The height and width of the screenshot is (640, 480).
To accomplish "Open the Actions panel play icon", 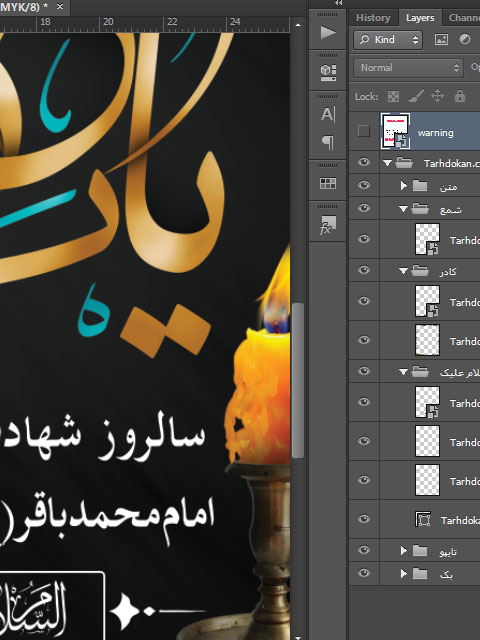I will [x=327, y=32].
